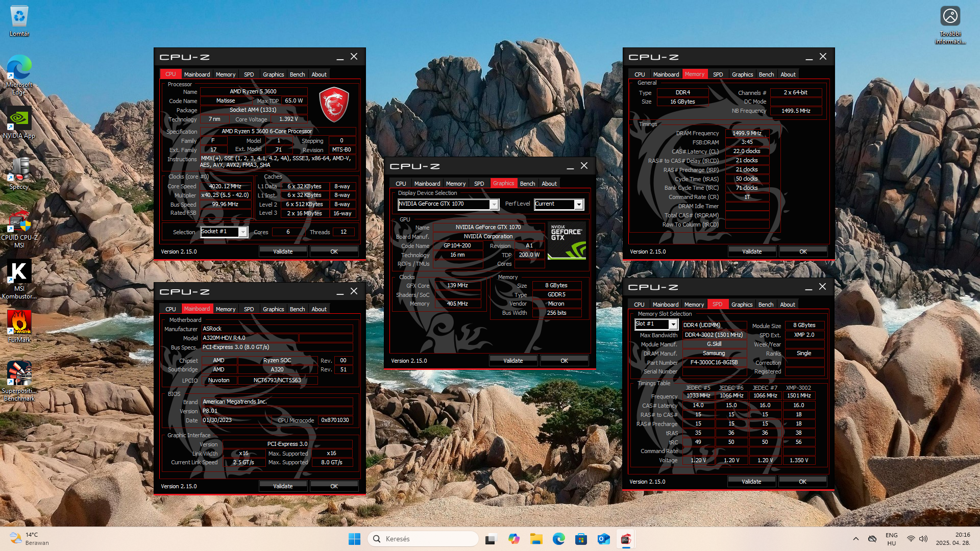
Task: Click Validate in the Memory window
Action: pyautogui.click(x=752, y=252)
